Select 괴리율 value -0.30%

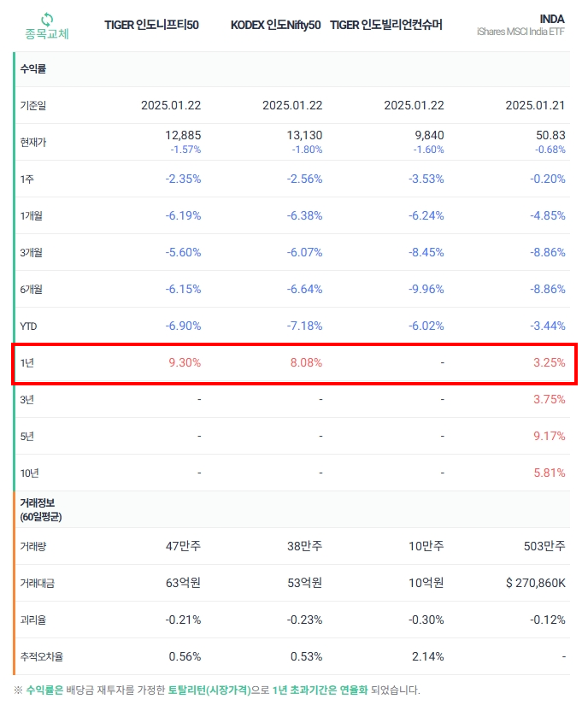(x=426, y=620)
